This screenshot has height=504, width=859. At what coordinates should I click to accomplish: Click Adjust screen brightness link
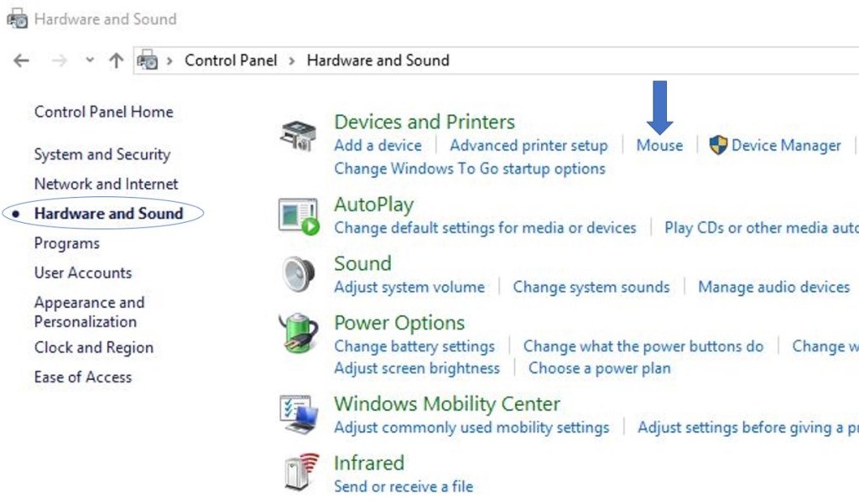(x=416, y=368)
